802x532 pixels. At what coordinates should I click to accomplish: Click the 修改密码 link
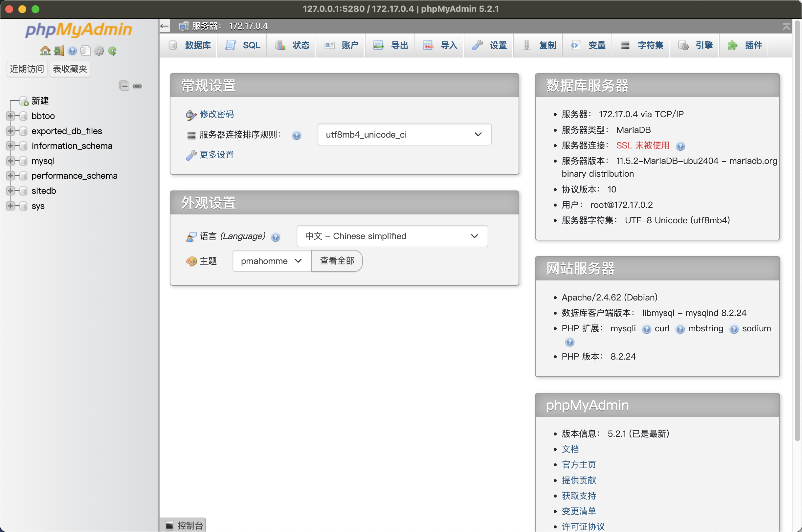[x=217, y=114]
